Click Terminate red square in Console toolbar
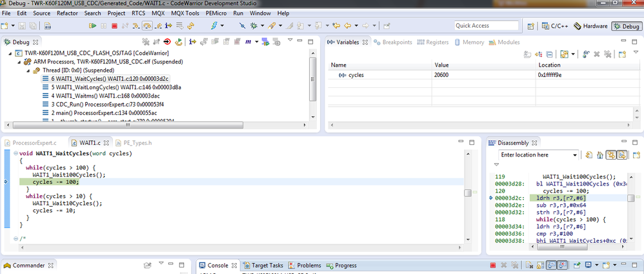The height and width of the screenshot is (274, 644). pyautogui.click(x=493, y=266)
